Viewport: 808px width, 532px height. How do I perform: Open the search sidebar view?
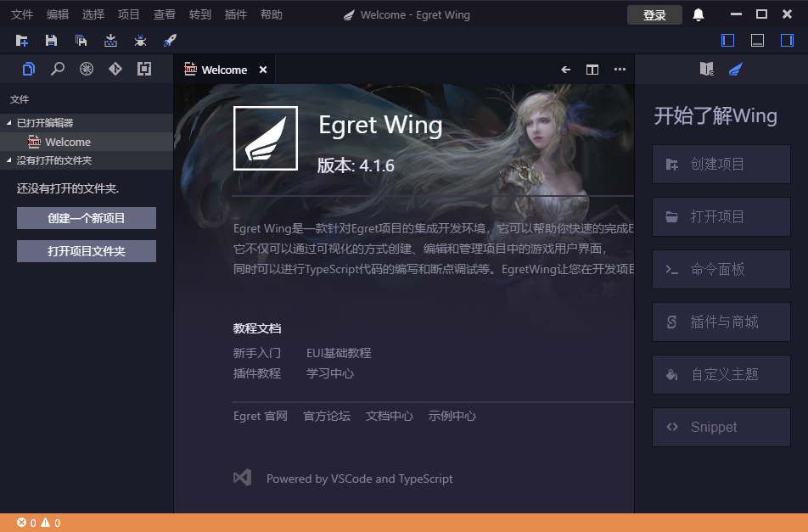click(x=58, y=69)
